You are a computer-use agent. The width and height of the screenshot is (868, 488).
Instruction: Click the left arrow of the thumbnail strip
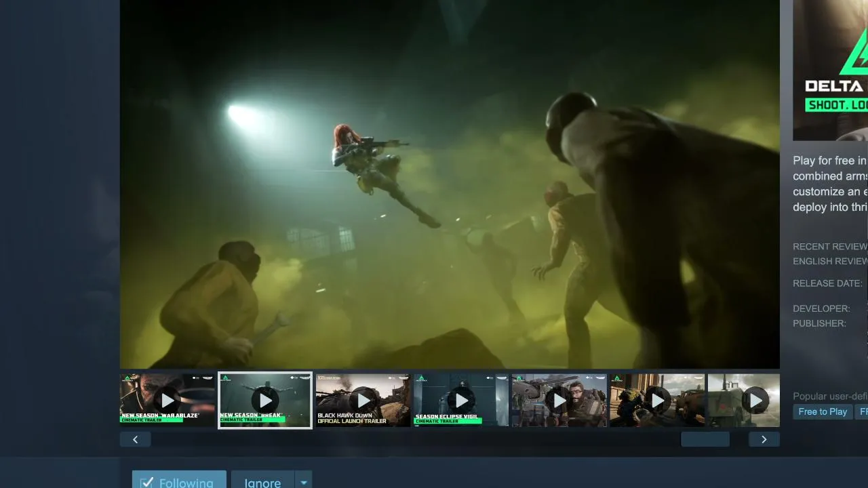point(135,439)
